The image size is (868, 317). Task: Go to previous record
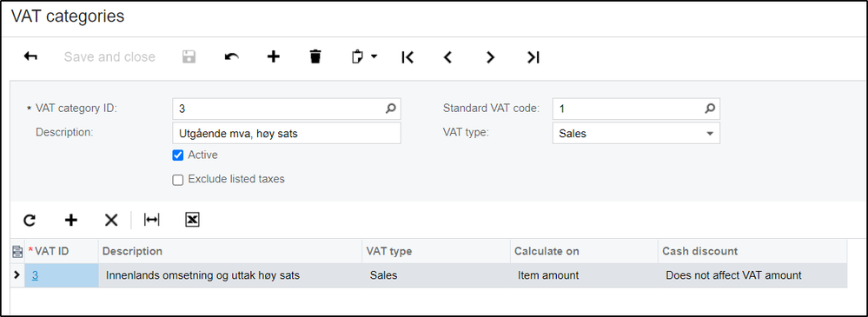[448, 57]
